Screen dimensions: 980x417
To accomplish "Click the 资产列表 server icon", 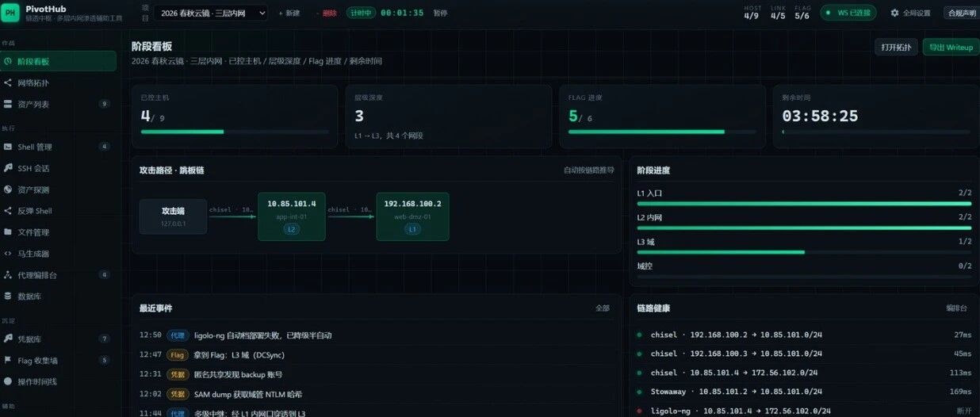I will pos(8,104).
